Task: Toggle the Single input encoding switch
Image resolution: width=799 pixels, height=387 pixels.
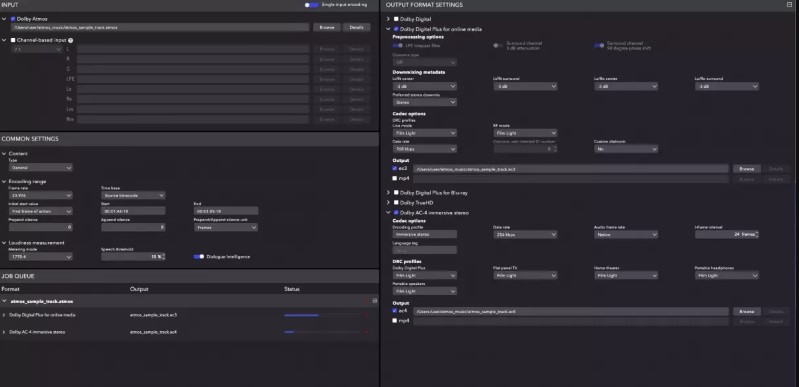Action: (311, 5)
